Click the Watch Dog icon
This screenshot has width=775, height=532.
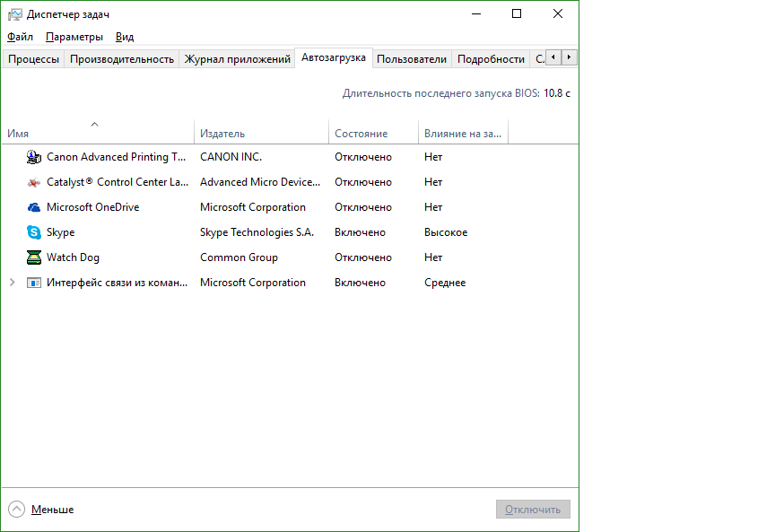click(33, 257)
